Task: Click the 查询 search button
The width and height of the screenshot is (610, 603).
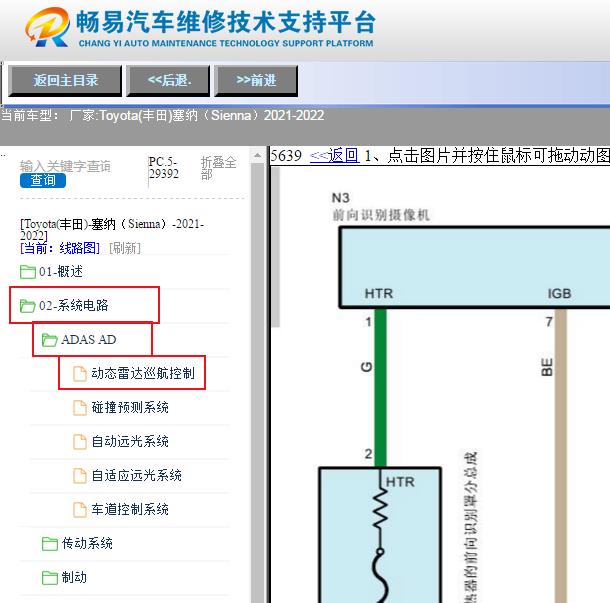Action: point(43,180)
